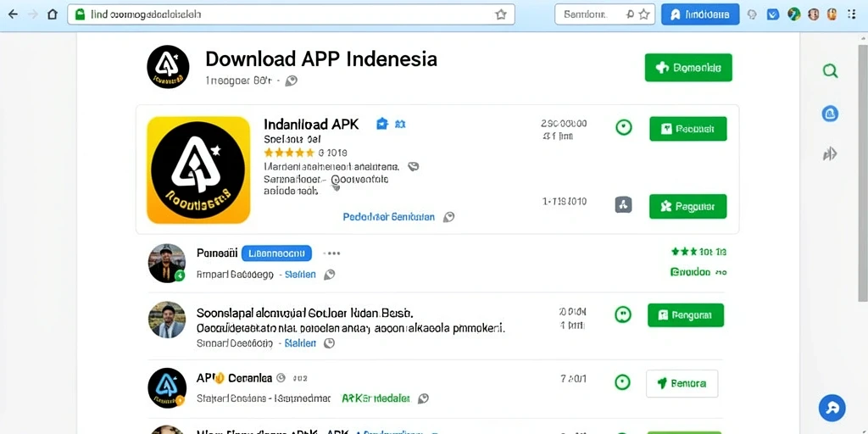
Task: Open the browser menu dots
Action: [852, 15]
